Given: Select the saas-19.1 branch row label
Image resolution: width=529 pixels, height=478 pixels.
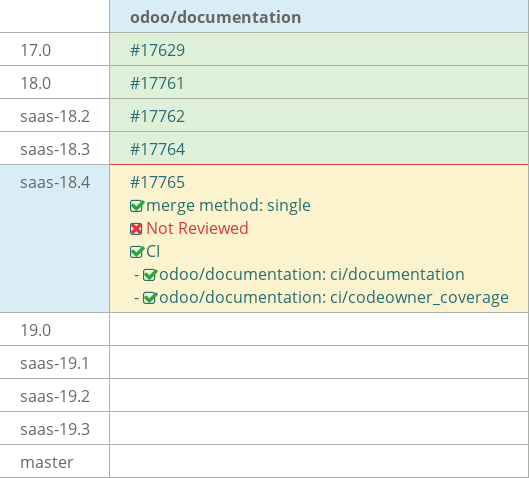Looking at the screenshot, I should click(55, 363).
